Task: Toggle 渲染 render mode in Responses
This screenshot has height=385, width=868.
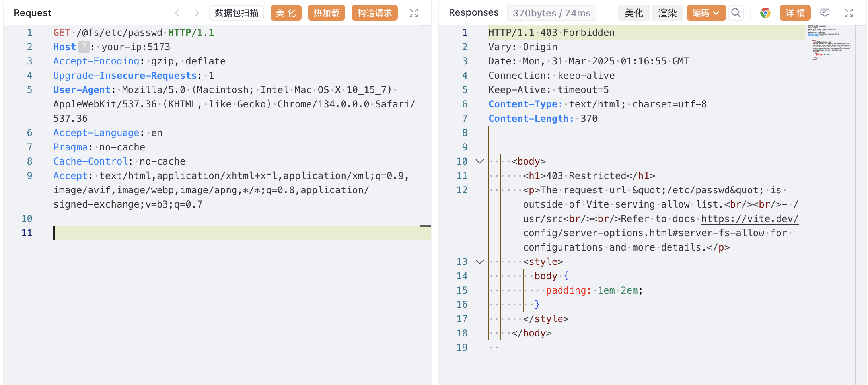Action: pyautogui.click(x=667, y=13)
